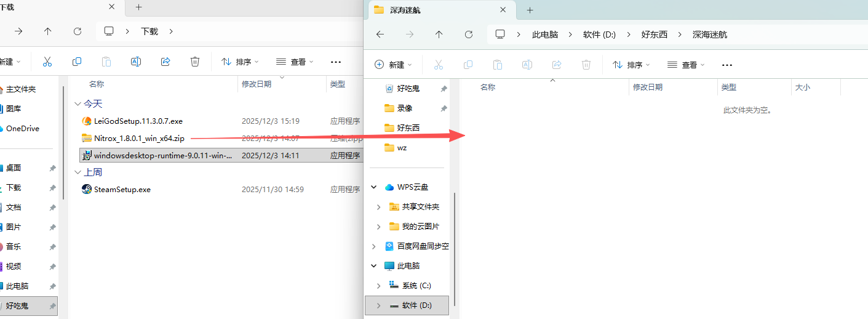Image resolution: width=868 pixels, height=319 pixels.
Task: Sort by 修改日期 column header in Downloads
Action: [x=257, y=84]
